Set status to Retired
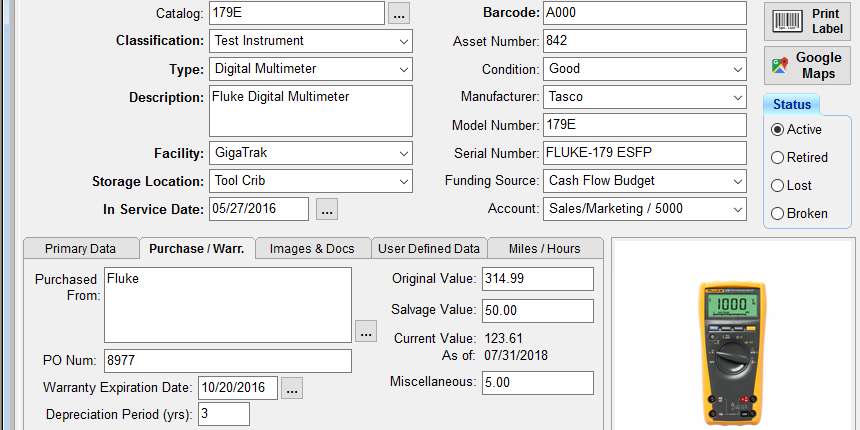The image size is (860, 430). (x=777, y=158)
